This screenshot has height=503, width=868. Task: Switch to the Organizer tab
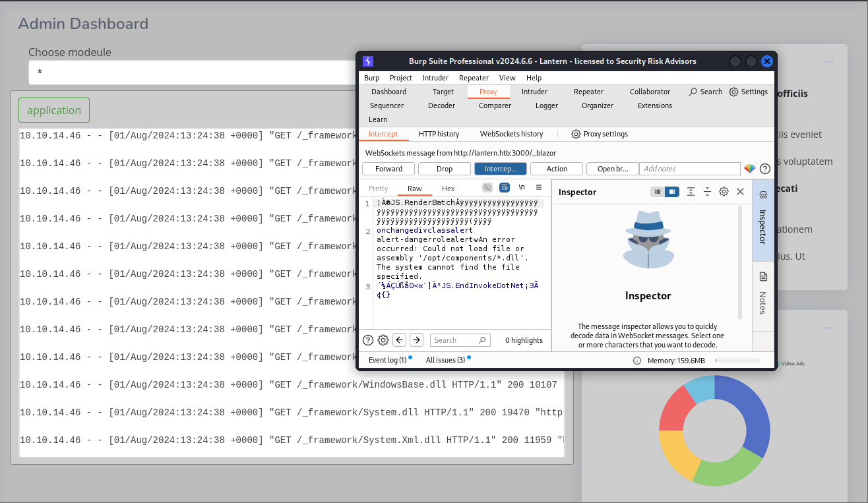point(598,105)
